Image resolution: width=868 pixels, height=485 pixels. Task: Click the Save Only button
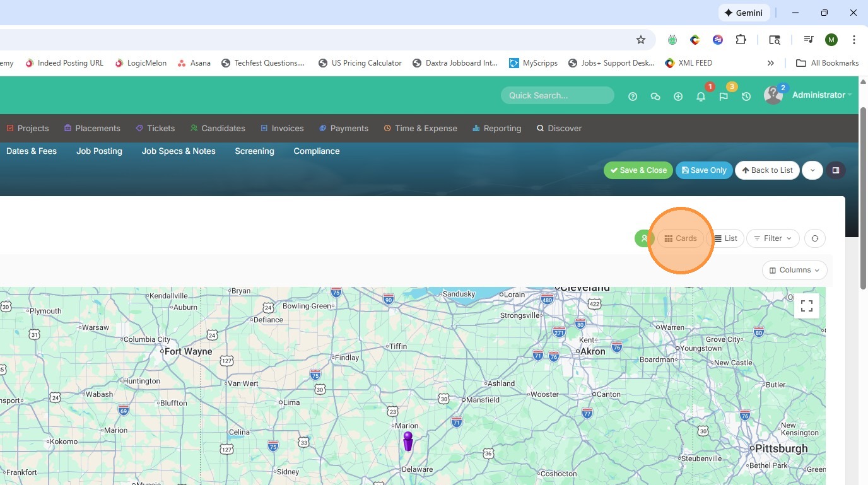click(x=704, y=170)
